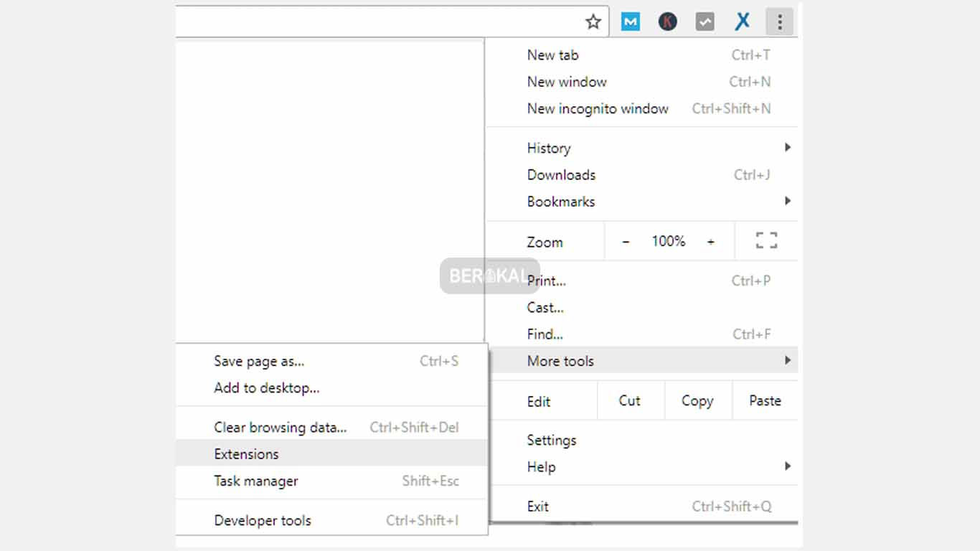
Task: Enter fullscreen mode via zoom row icon
Action: [766, 241]
